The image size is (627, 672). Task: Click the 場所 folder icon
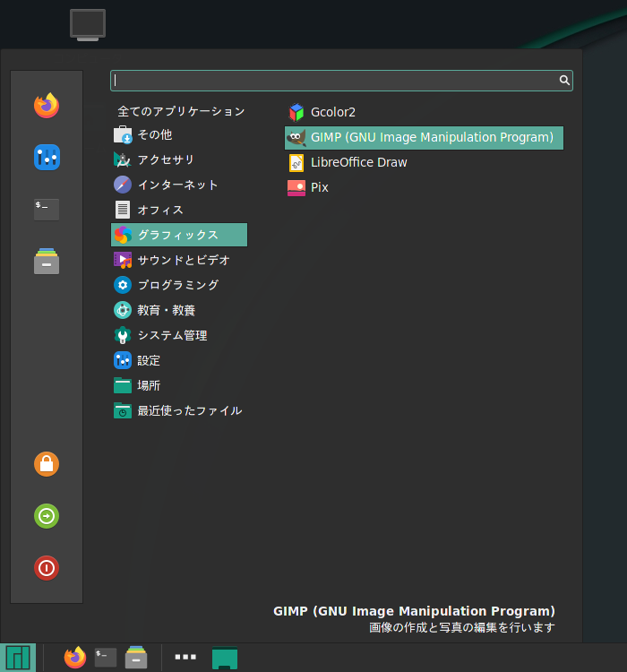123,385
